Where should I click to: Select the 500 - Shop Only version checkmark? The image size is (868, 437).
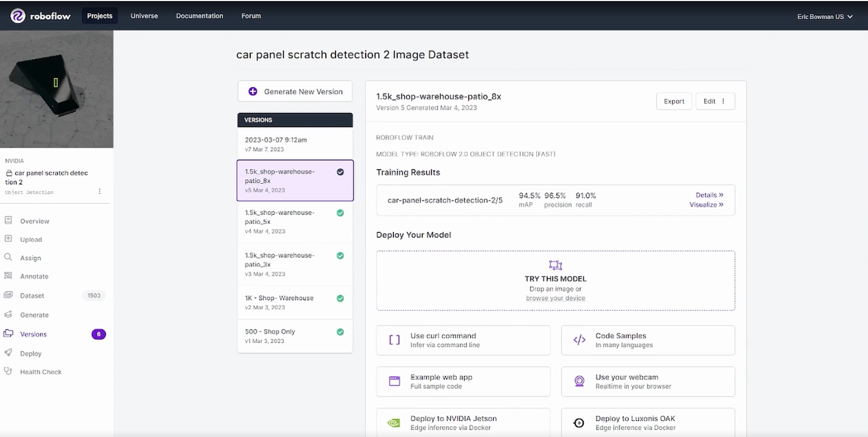click(x=340, y=332)
